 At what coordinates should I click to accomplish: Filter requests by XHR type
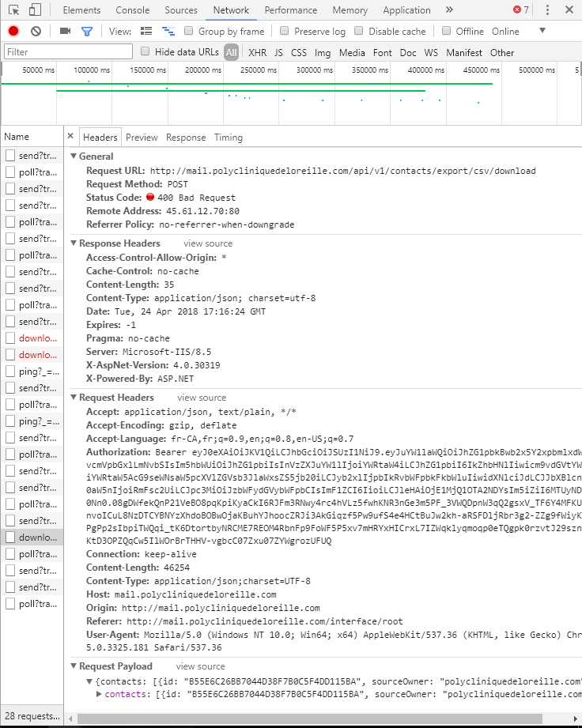point(257,53)
